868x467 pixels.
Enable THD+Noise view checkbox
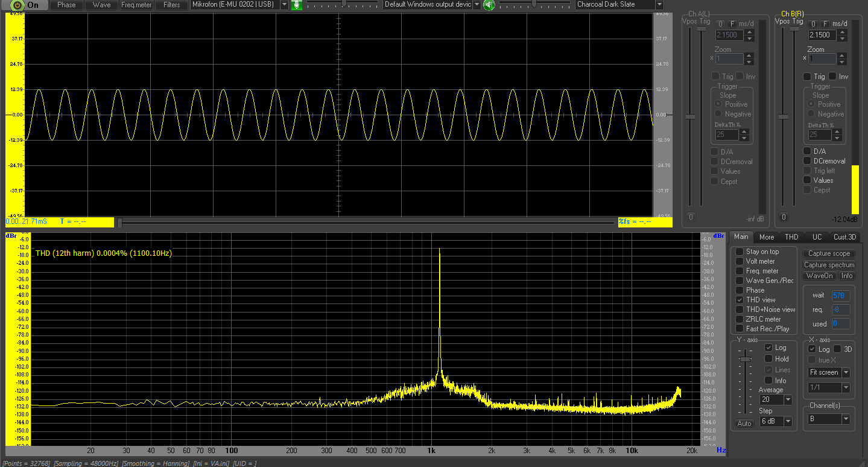point(740,310)
